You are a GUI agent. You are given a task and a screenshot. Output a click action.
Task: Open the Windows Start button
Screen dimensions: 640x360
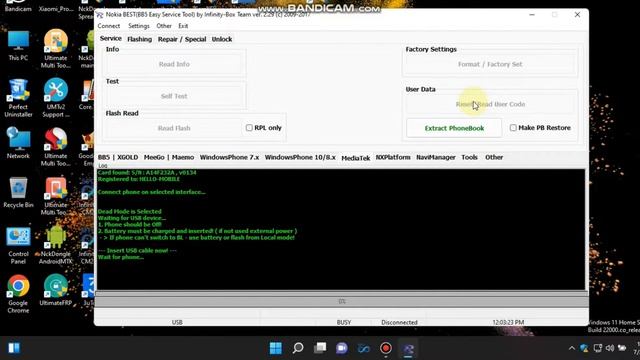point(276,348)
